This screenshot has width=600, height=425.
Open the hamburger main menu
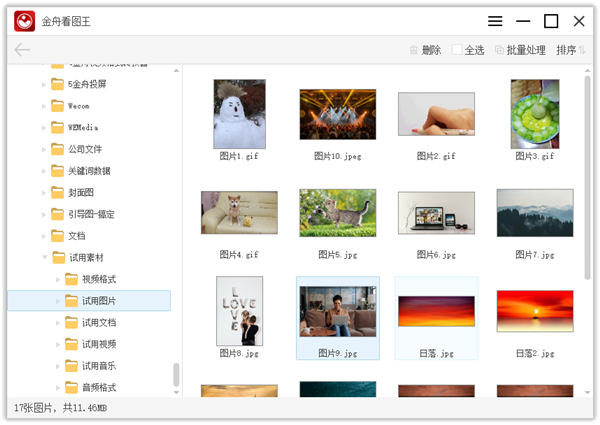pyautogui.click(x=495, y=21)
